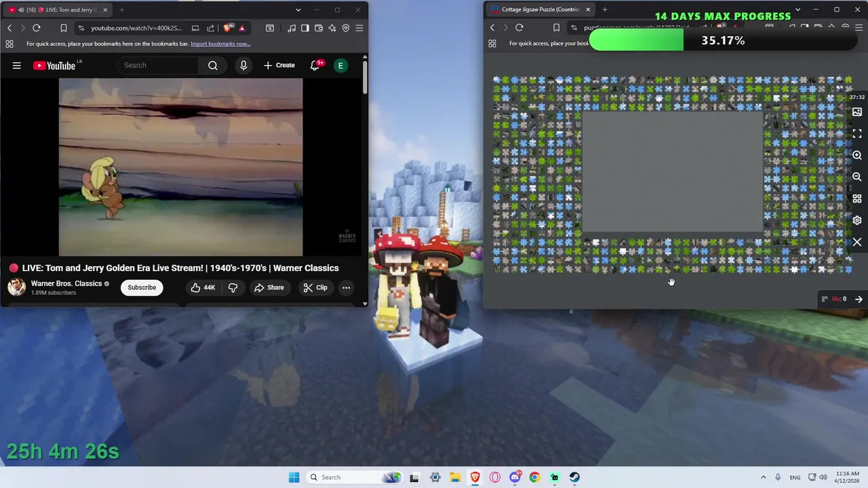This screenshot has width=868, height=488.
Task: Open new tab in YouTube window
Action: [122, 9]
